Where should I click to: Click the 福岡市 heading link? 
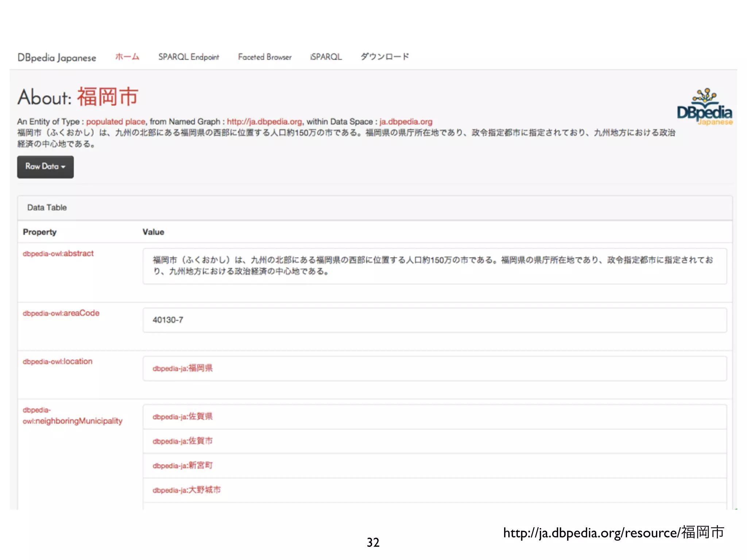tap(108, 97)
